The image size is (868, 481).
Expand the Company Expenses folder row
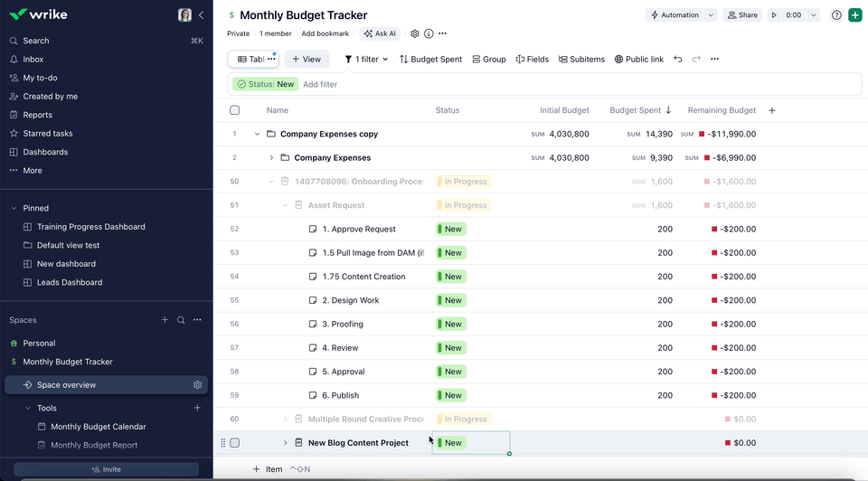(x=271, y=158)
